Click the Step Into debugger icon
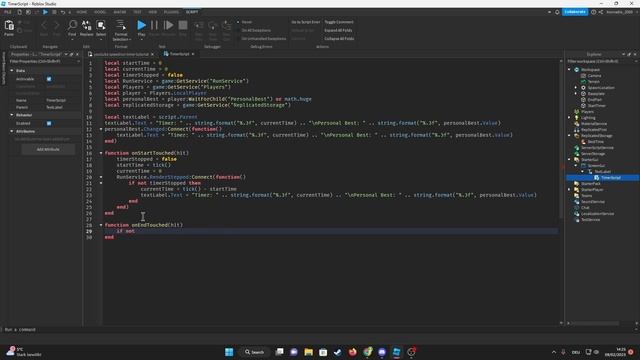640x360 pixels. click(x=199, y=26)
